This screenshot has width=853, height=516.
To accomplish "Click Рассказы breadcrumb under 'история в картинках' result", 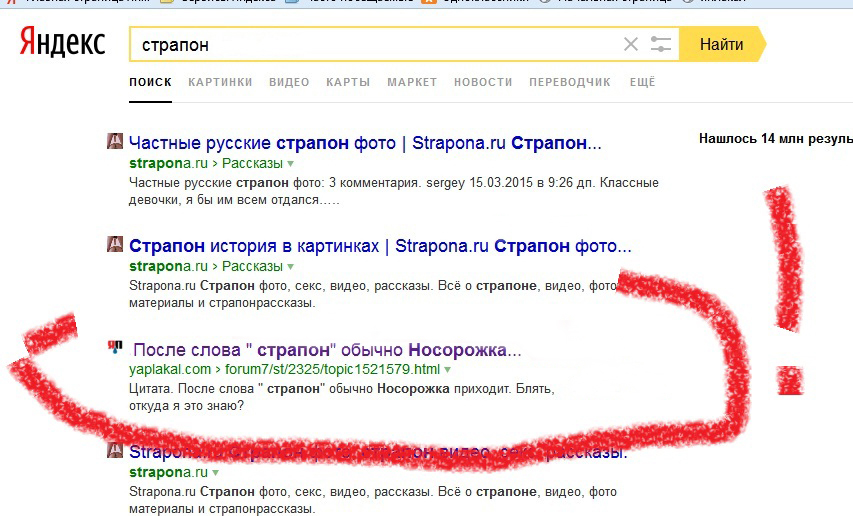I will click(252, 266).
